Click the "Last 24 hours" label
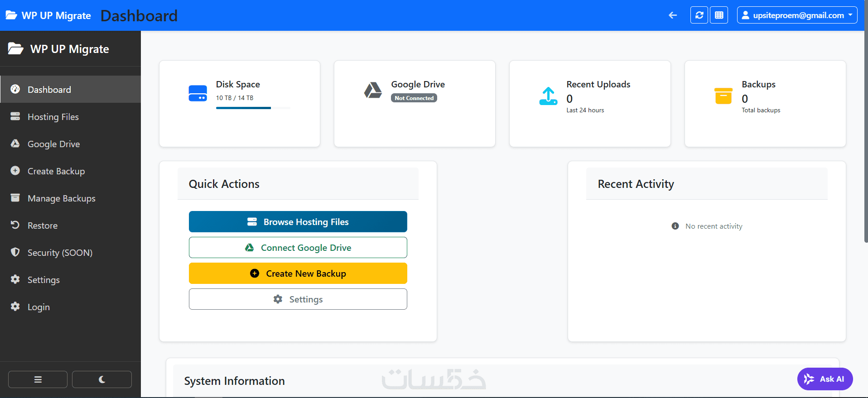This screenshot has height=398, width=868. (585, 110)
